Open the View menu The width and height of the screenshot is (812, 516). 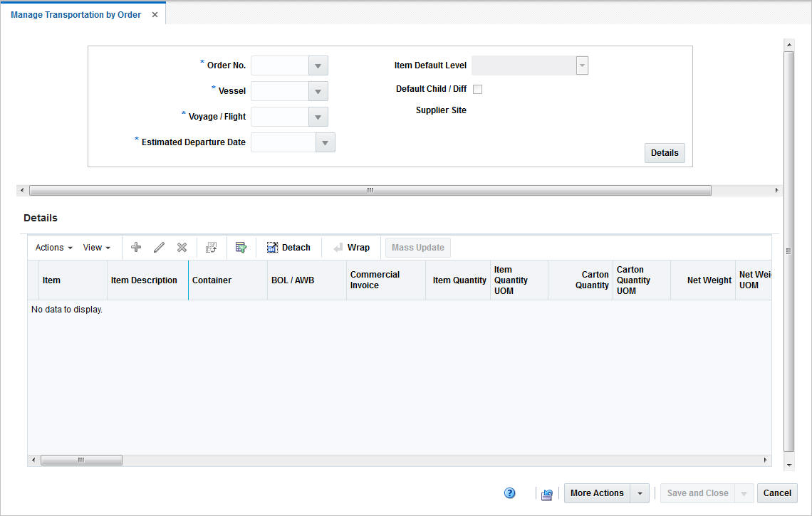pos(97,247)
